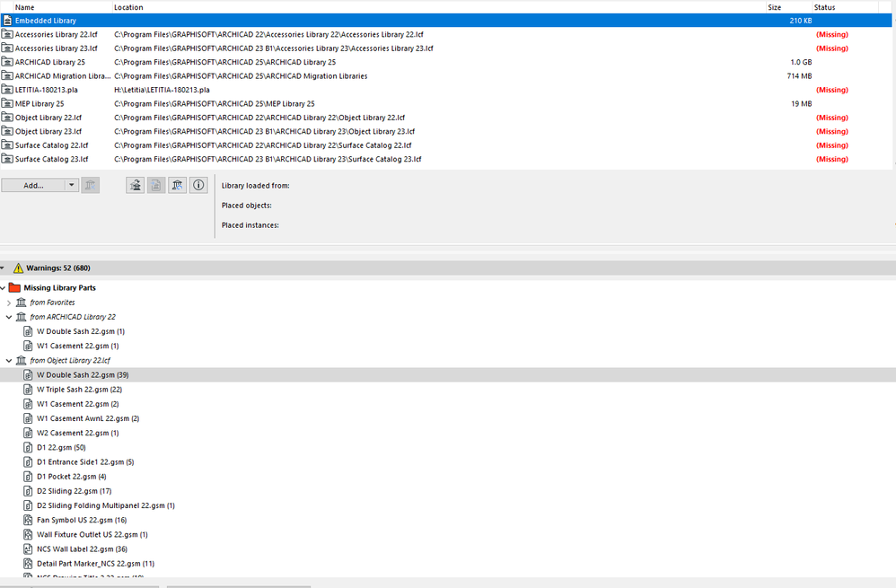Click the icon beside Accessories Library 22.lcf

coord(7,34)
